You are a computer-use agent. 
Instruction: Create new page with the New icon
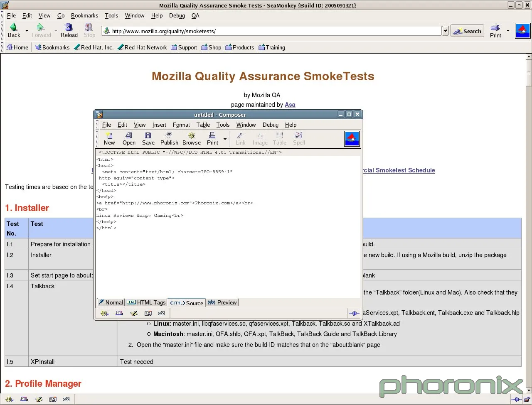coord(109,135)
